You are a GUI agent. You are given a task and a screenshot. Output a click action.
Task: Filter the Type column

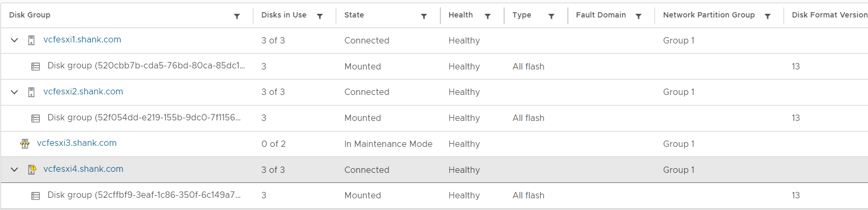pyautogui.click(x=551, y=16)
